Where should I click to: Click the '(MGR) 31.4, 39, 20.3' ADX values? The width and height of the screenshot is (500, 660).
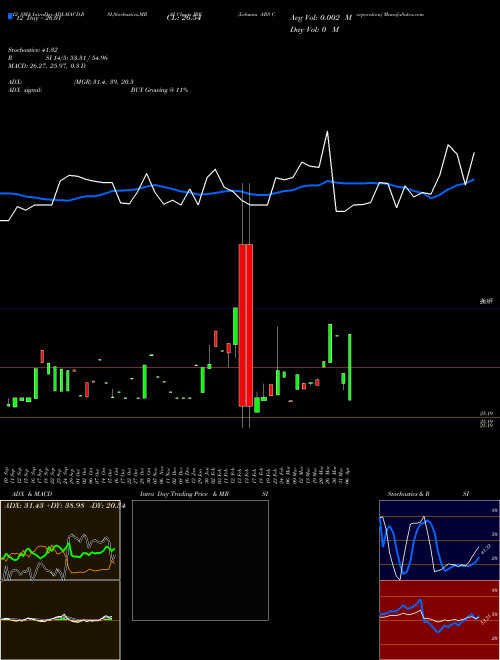(104, 82)
